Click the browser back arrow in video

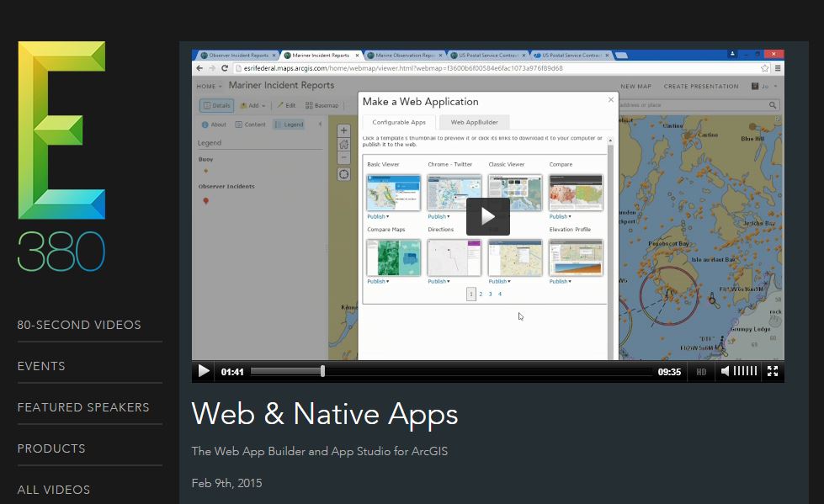(199, 68)
